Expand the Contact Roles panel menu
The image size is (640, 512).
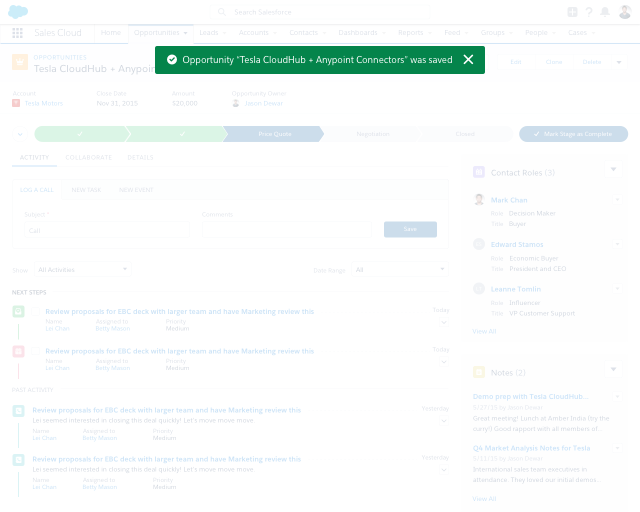[x=613, y=171]
